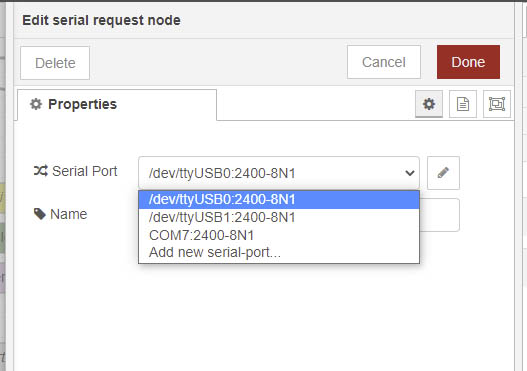Select COM7:2400-8N1 serial port option

(x=279, y=235)
